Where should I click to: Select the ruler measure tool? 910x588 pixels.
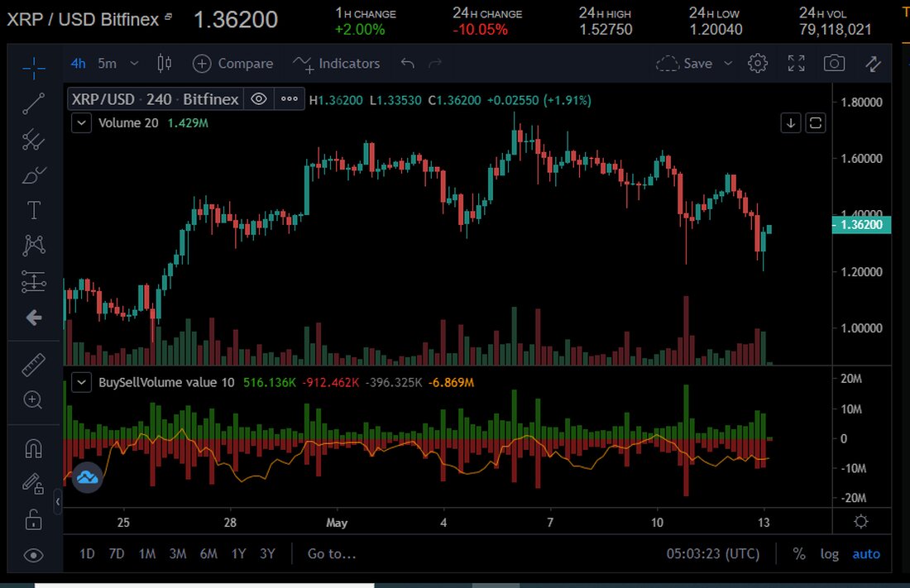(34, 364)
